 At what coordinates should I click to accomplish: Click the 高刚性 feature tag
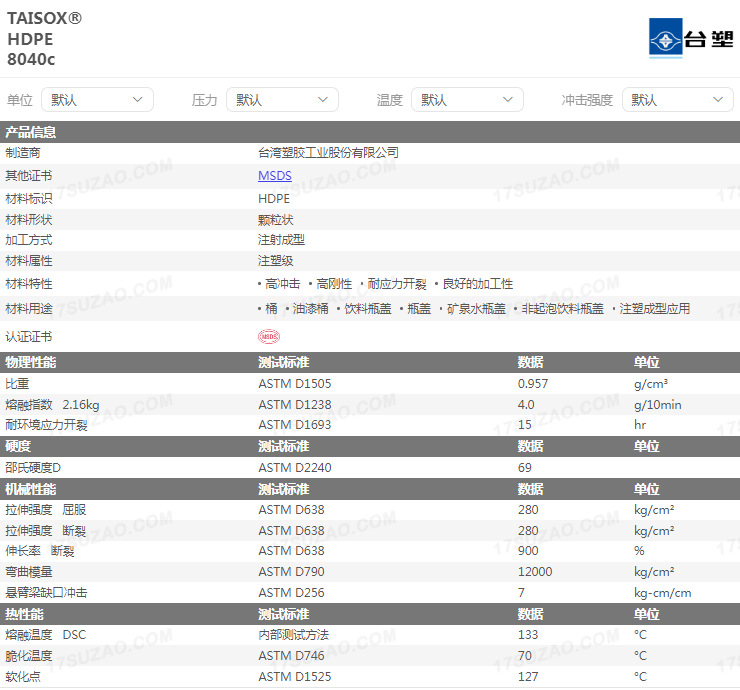pos(334,284)
